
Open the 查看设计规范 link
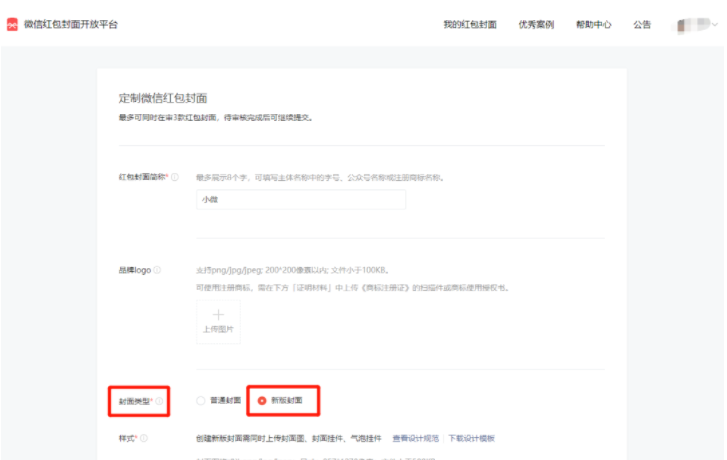coord(415,438)
